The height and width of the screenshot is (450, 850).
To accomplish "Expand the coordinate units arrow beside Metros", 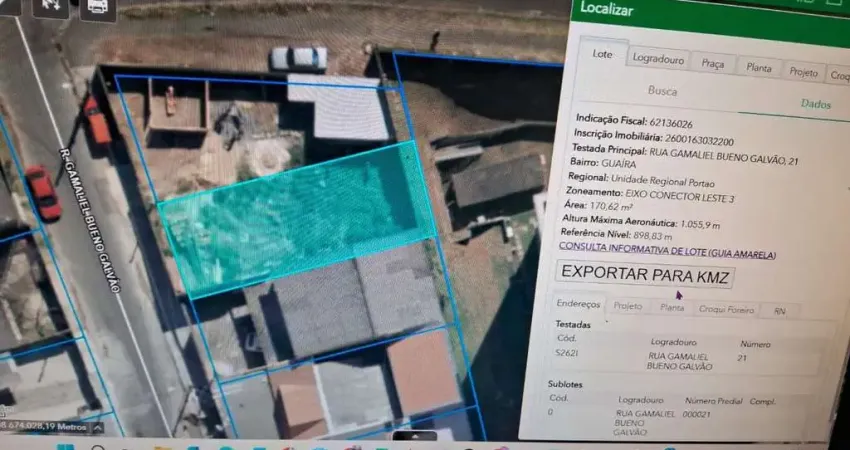I will click(97, 427).
